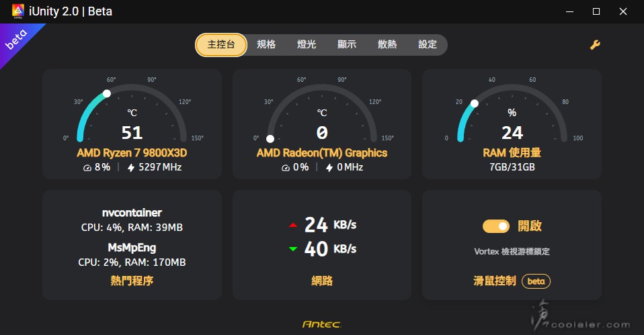Image resolution: width=644 pixels, height=335 pixels.
Task: Go to the 散熱 cooling tab
Action: tap(387, 45)
